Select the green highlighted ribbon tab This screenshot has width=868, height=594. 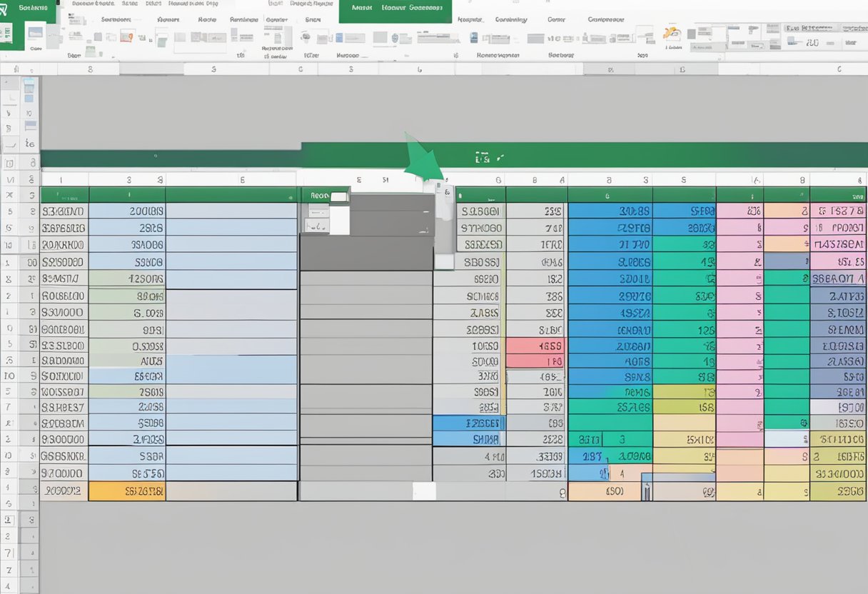click(396, 11)
